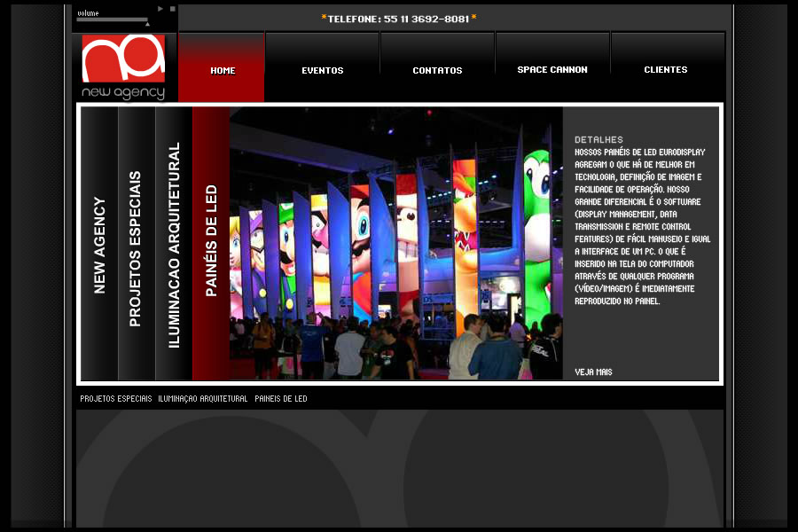Open the HOME menu tab
This screenshot has width=798, height=532.
pos(222,67)
